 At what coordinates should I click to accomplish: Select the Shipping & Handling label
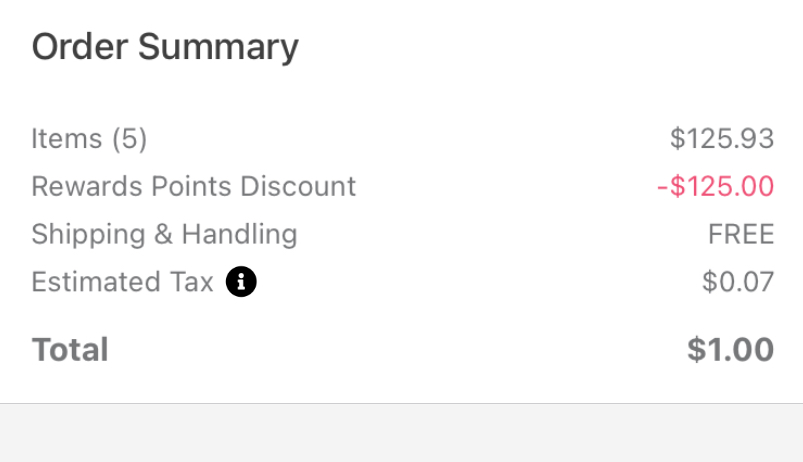[164, 235]
